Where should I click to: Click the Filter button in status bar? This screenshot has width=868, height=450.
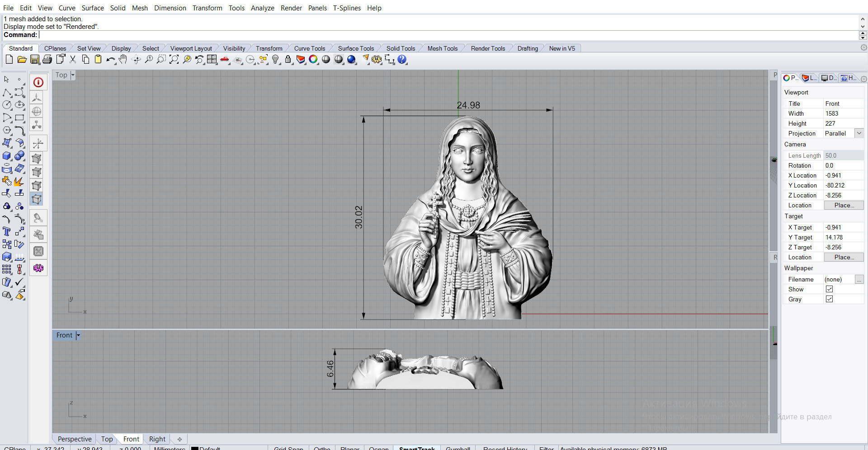click(x=546, y=448)
